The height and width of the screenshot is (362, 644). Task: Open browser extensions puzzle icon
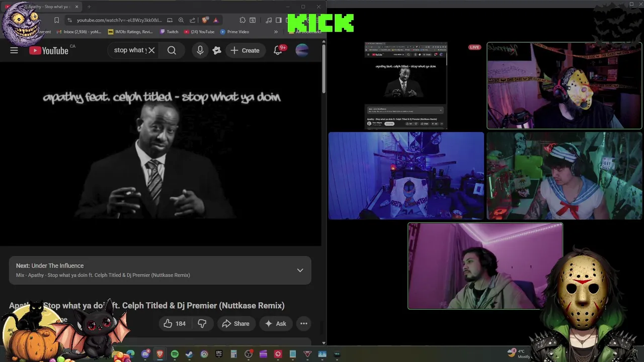pyautogui.click(x=243, y=20)
